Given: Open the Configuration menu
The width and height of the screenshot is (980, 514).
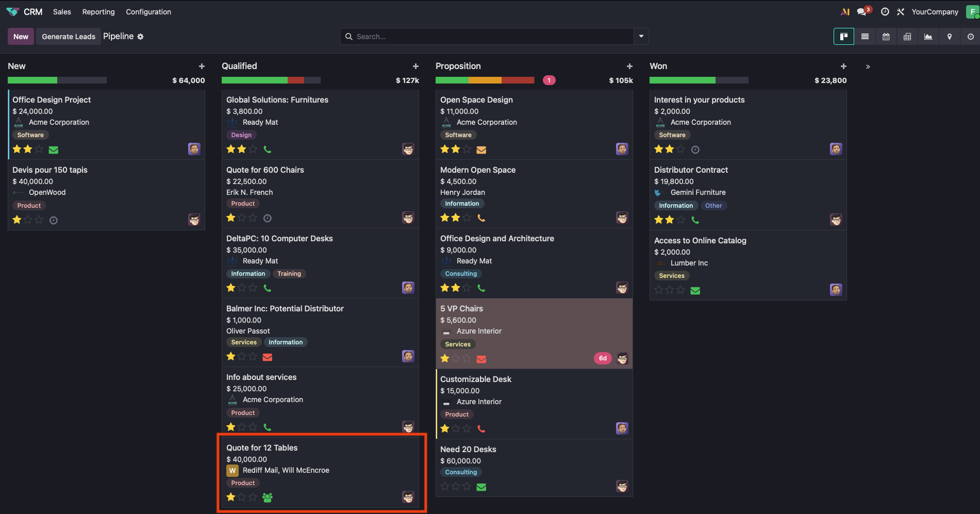Looking at the screenshot, I should click(x=148, y=12).
